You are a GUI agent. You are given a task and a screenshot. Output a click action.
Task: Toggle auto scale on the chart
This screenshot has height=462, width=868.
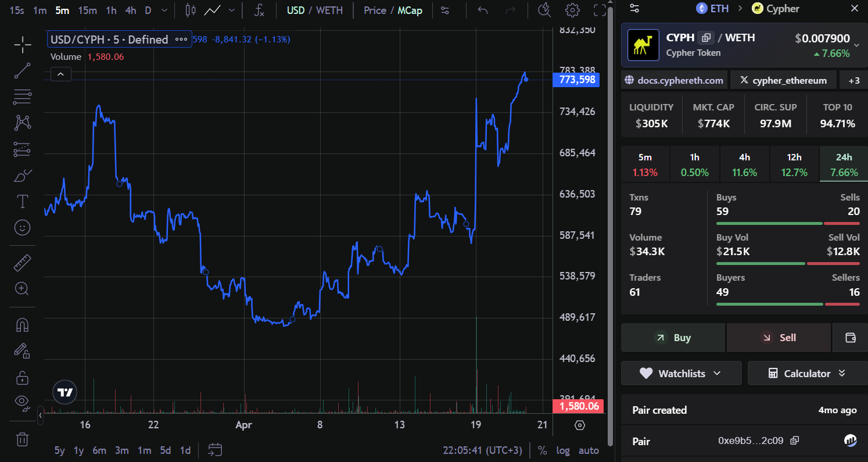[x=589, y=450]
